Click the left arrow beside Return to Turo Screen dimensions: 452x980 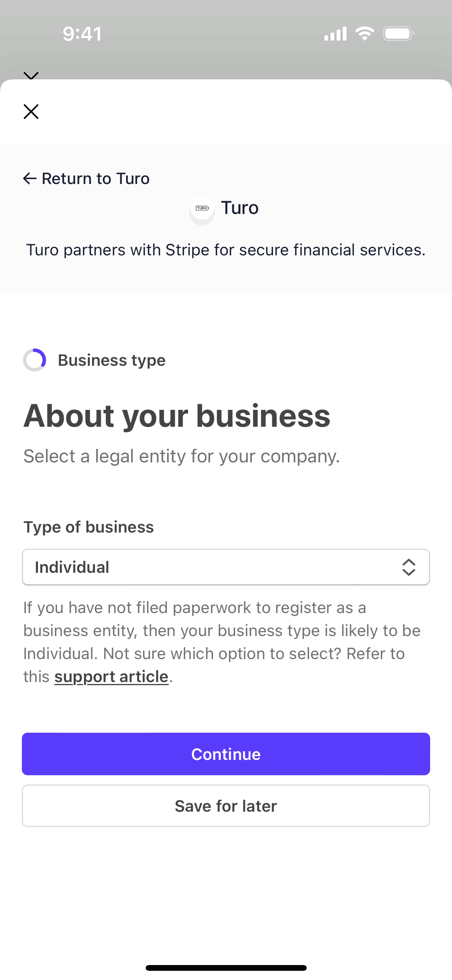click(30, 178)
